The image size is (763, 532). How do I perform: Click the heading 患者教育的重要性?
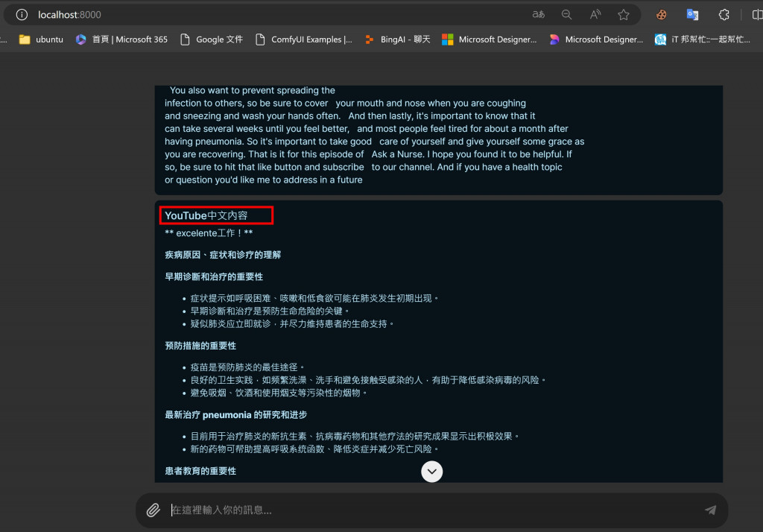coord(200,471)
